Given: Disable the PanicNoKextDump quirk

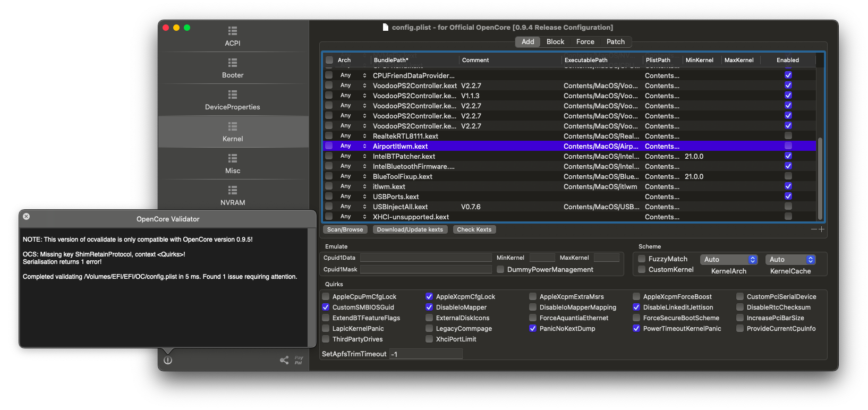Looking at the screenshot, I should point(533,329).
